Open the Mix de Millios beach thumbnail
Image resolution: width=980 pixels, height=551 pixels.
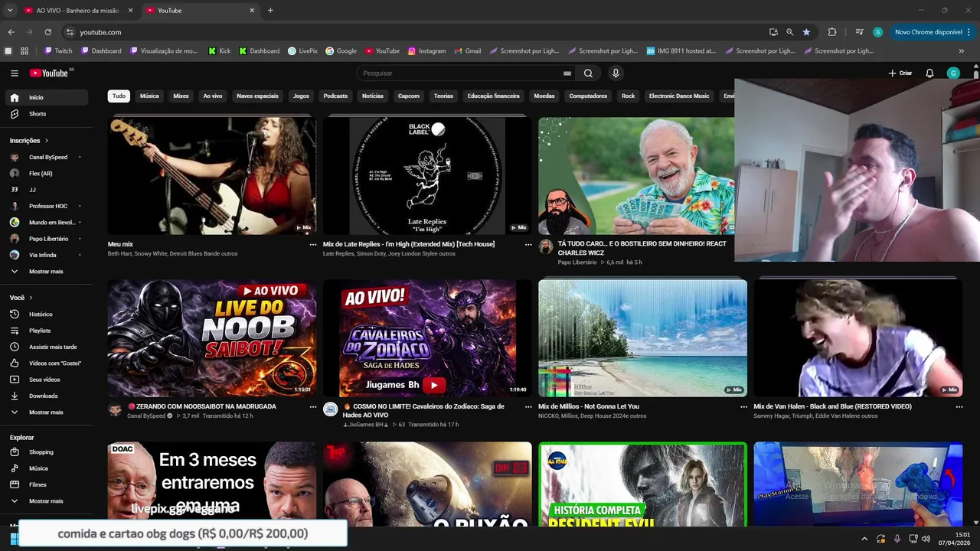click(x=642, y=338)
